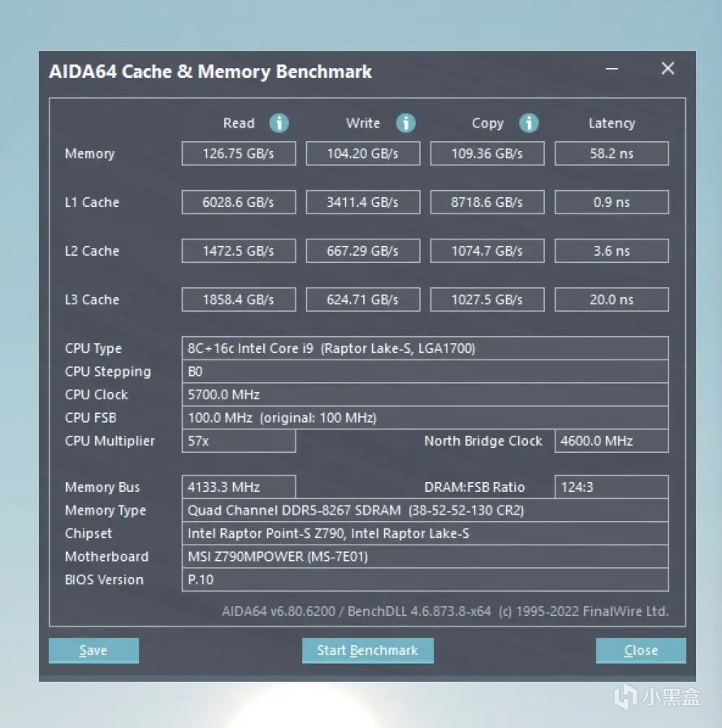Image resolution: width=722 pixels, height=728 pixels.
Task: Select L3 Cache write 624.71 GB/s
Action: click(363, 299)
